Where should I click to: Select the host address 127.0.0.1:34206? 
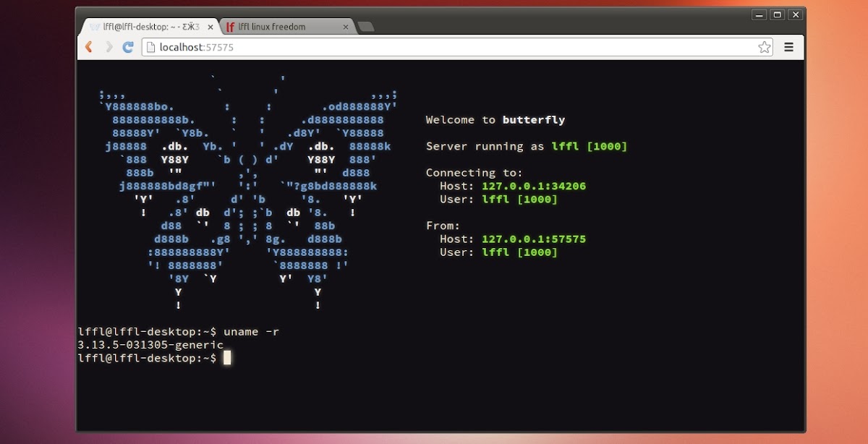[534, 186]
